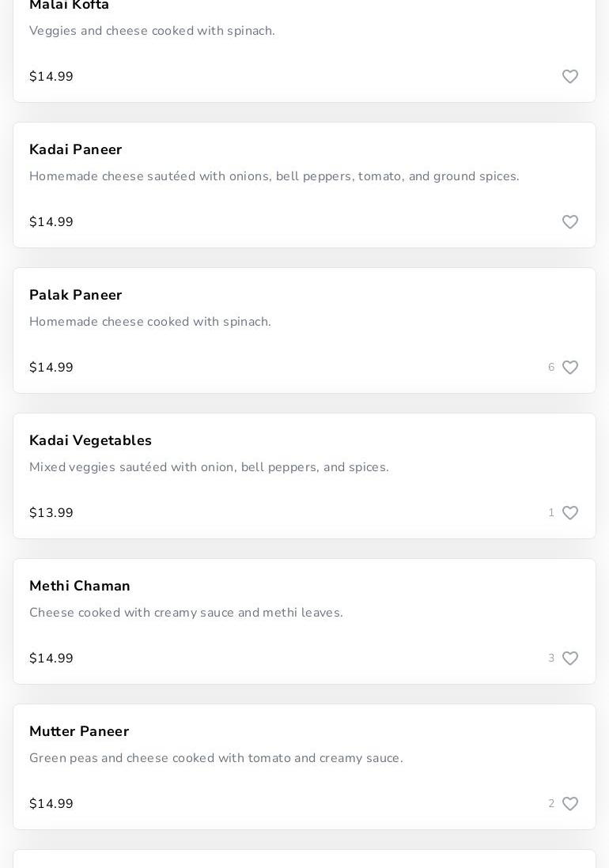The width and height of the screenshot is (609, 868).
Task: Open the Kadai Paneer menu item
Action: pos(76,149)
